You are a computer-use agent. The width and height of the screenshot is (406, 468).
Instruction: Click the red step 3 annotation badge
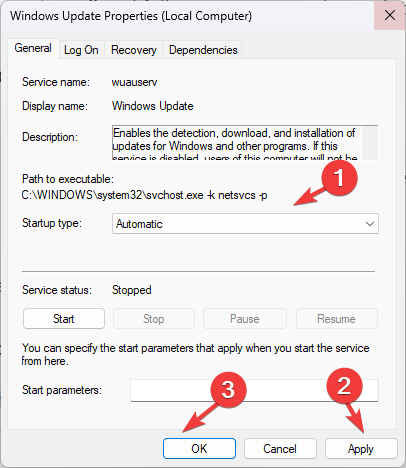coord(228,390)
